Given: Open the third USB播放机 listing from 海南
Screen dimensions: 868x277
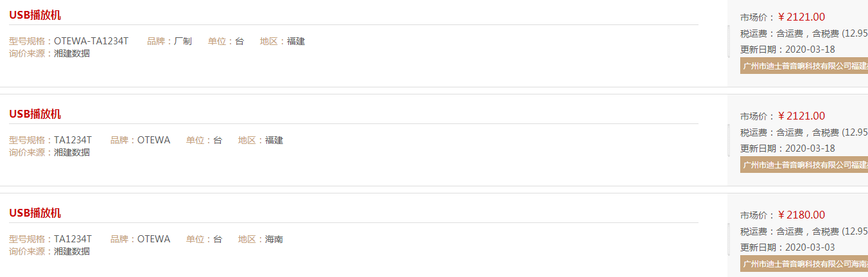Looking at the screenshot, I should point(35,213).
